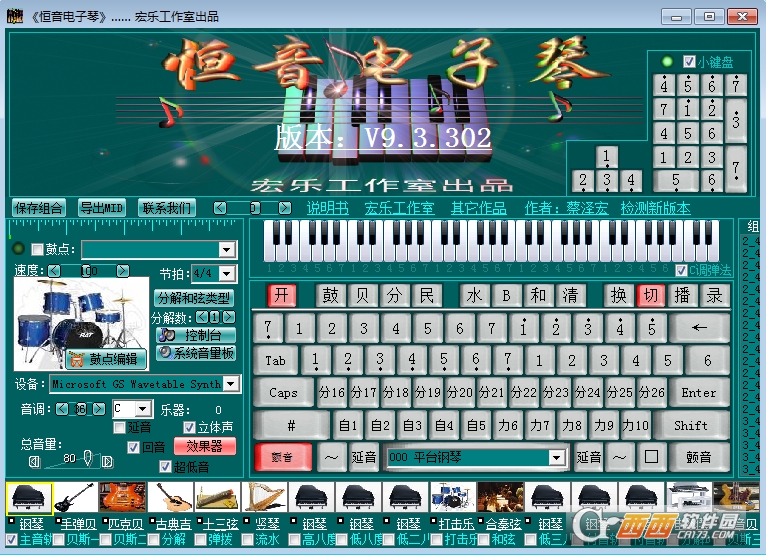Click the 分16 key
Image resolution: width=766 pixels, height=555 pixels.
pos(331,392)
